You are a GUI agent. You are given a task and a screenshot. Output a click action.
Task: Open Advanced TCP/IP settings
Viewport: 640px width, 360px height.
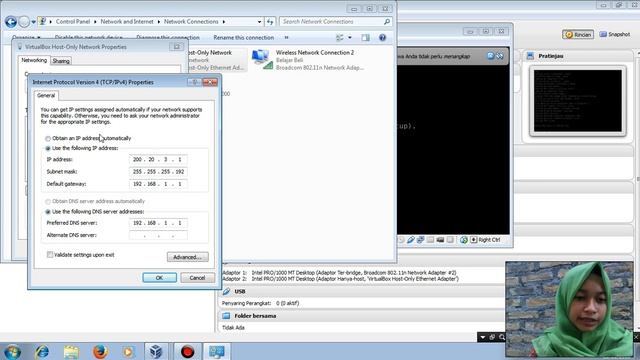click(188, 257)
